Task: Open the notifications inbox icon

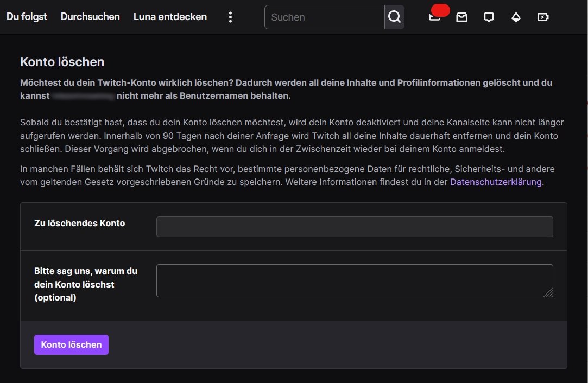Action: [x=461, y=17]
